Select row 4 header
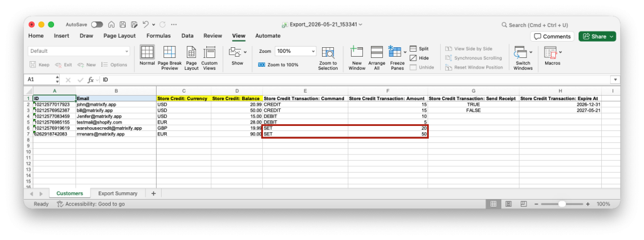The height and width of the screenshot is (240, 644). pyautogui.click(x=29, y=117)
